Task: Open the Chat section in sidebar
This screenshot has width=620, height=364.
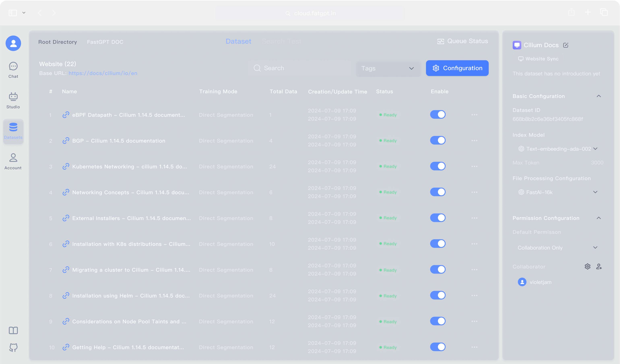Action: coord(13,70)
